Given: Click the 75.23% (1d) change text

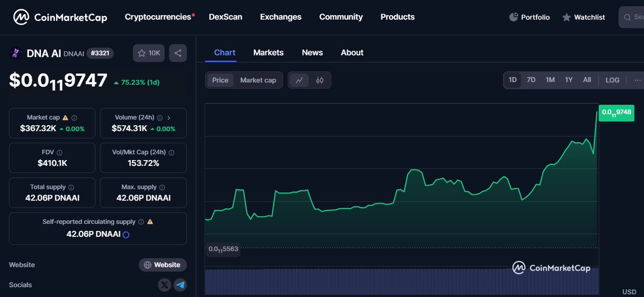Looking at the screenshot, I should pos(140,82).
